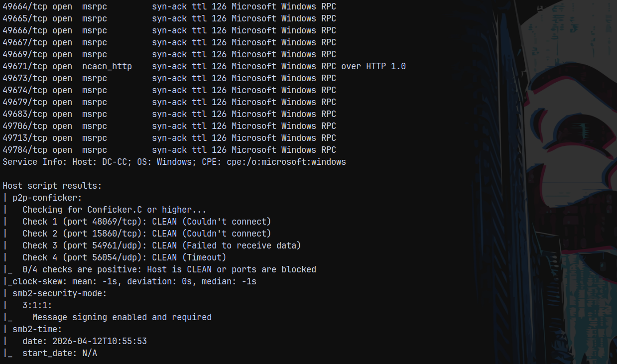The image size is (617, 364).
Task: Click 'Message signing enabled and required' text
Action: tap(122, 317)
